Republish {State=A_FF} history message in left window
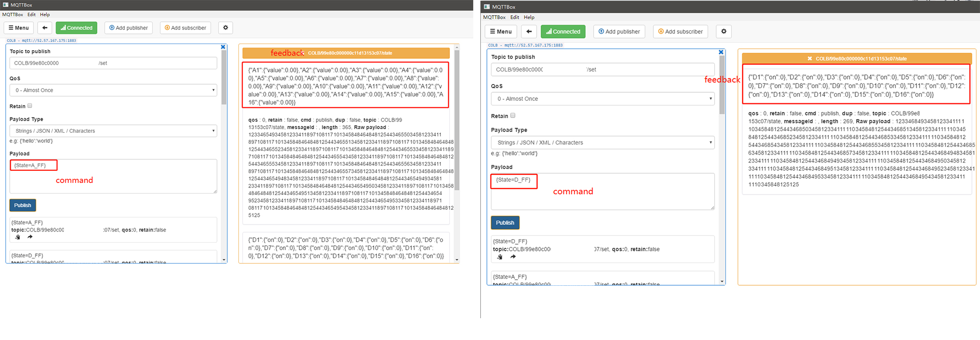Screen dimensions: 980x340 30,237
